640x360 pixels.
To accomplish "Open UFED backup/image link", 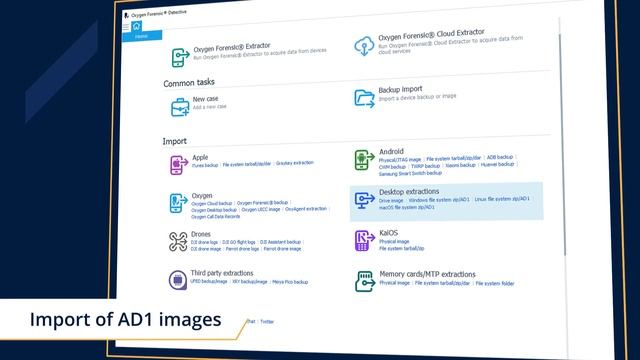I will (209, 282).
